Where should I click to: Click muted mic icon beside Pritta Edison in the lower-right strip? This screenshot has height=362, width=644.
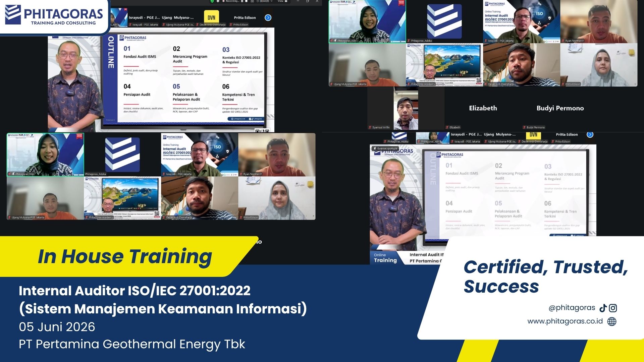click(x=553, y=141)
